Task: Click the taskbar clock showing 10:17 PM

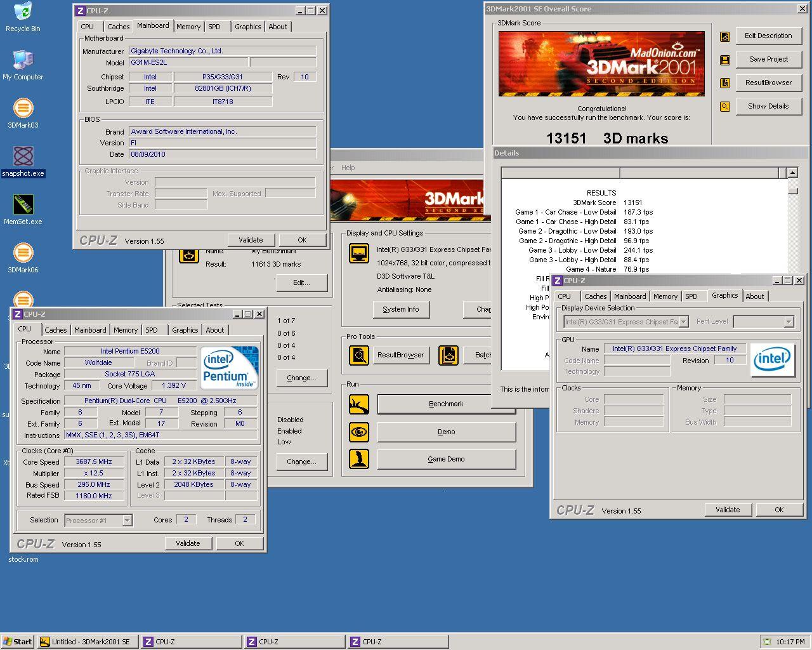Action: click(x=790, y=642)
